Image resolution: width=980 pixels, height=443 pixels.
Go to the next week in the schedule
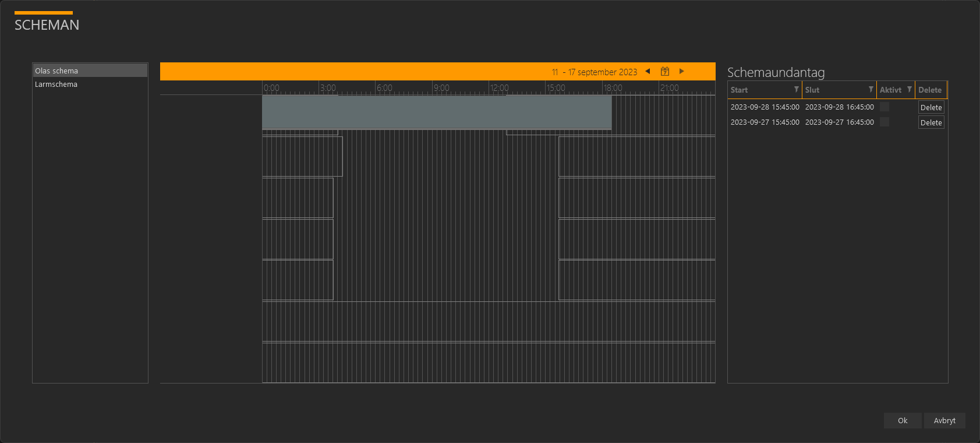pos(681,72)
